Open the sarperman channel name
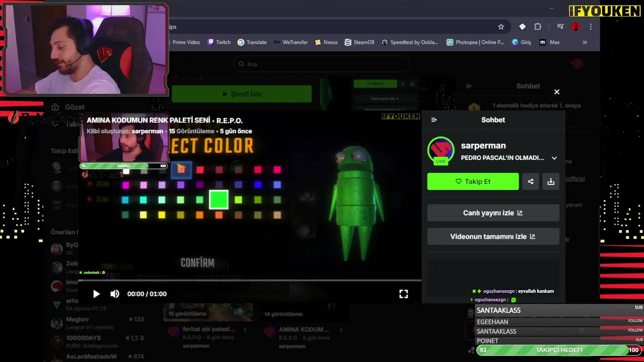The image size is (644, 362). pyautogui.click(x=483, y=145)
